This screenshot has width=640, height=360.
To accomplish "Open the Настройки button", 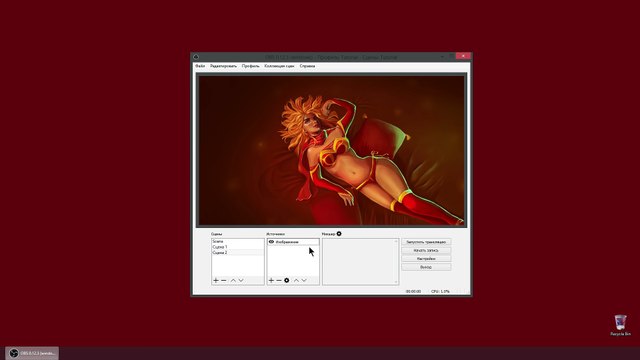I will [426, 259].
